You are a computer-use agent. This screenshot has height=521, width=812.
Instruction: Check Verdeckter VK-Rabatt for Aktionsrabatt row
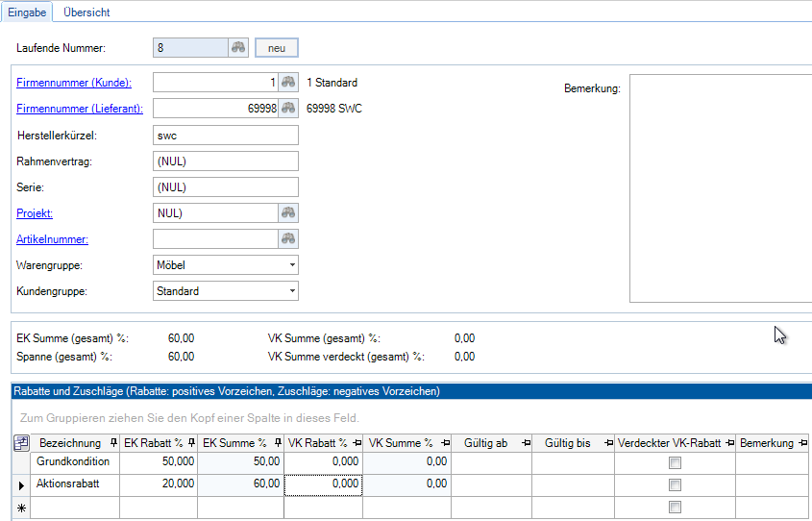675,485
